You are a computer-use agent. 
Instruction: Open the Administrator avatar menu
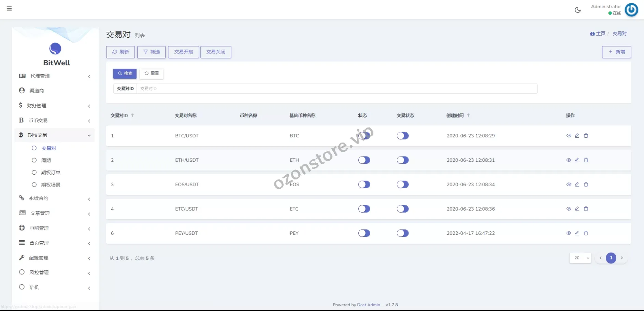click(631, 10)
